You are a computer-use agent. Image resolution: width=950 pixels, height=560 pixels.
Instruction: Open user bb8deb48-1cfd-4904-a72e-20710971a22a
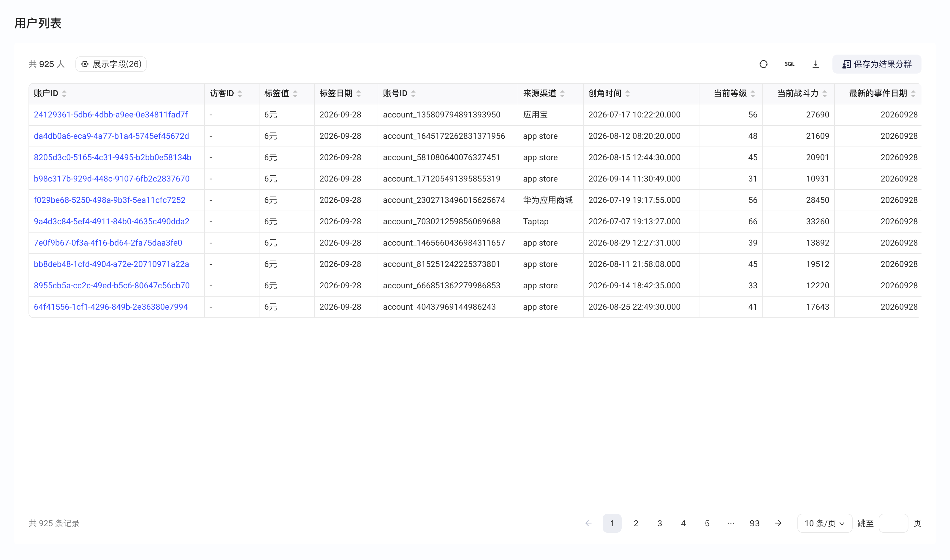(x=111, y=264)
